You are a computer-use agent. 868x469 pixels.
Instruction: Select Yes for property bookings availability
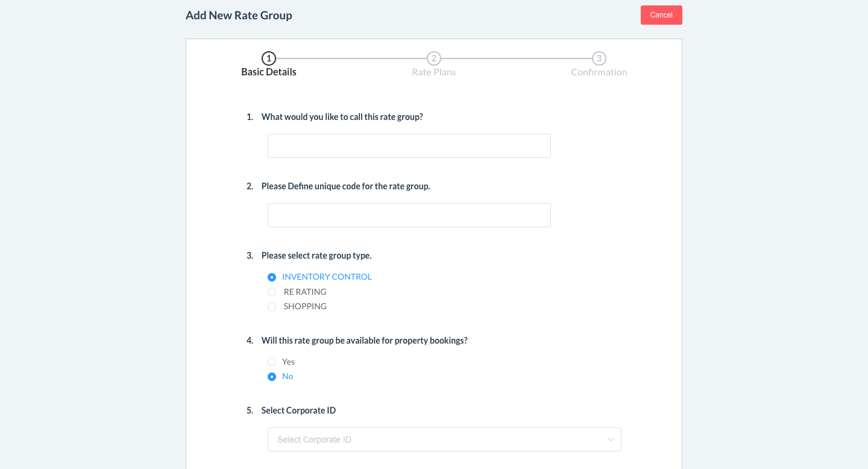(272, 362)
